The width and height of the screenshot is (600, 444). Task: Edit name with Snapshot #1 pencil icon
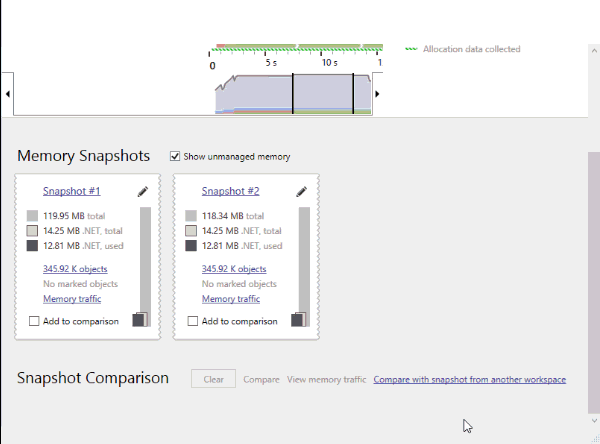(143, 192)
